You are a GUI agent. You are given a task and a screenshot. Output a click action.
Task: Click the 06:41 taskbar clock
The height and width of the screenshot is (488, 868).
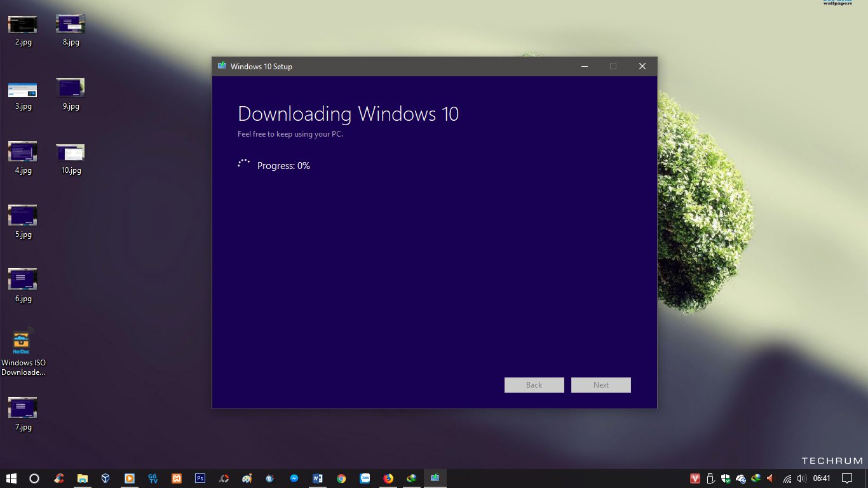click(x=822, y=478)
